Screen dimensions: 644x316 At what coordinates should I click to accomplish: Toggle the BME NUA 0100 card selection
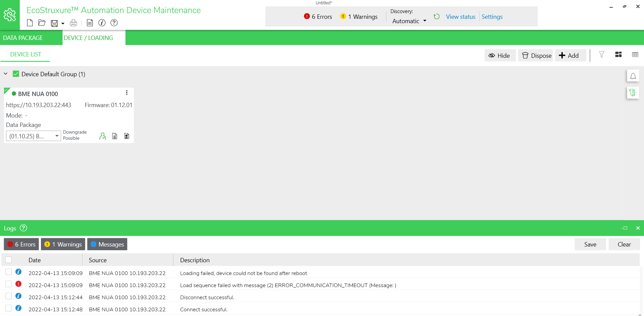tap(7, 90)
